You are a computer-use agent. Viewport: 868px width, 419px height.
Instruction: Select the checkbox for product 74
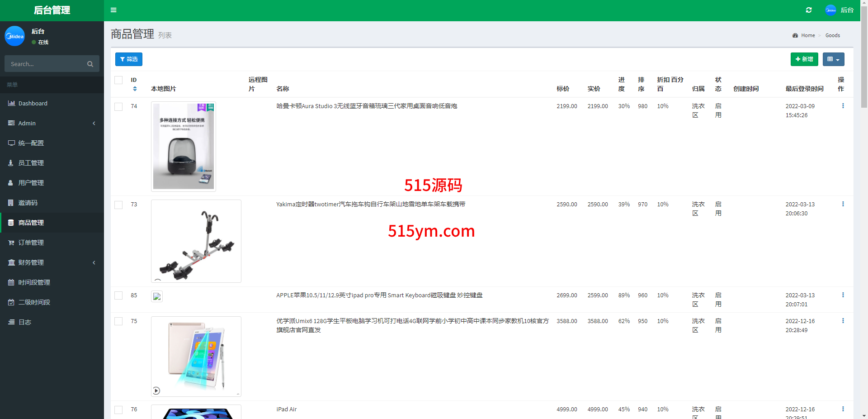pyautogui.click(x=118, y=107)
